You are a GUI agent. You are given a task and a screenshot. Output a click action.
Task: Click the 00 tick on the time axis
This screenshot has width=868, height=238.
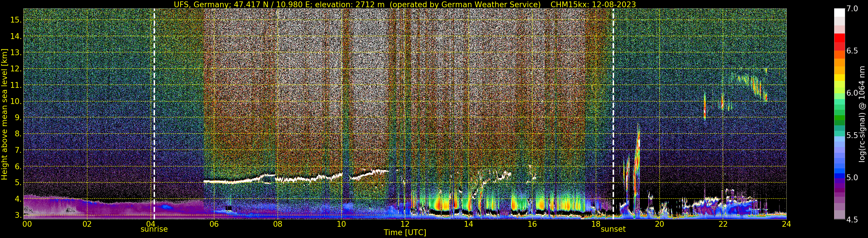click(27, 224)
